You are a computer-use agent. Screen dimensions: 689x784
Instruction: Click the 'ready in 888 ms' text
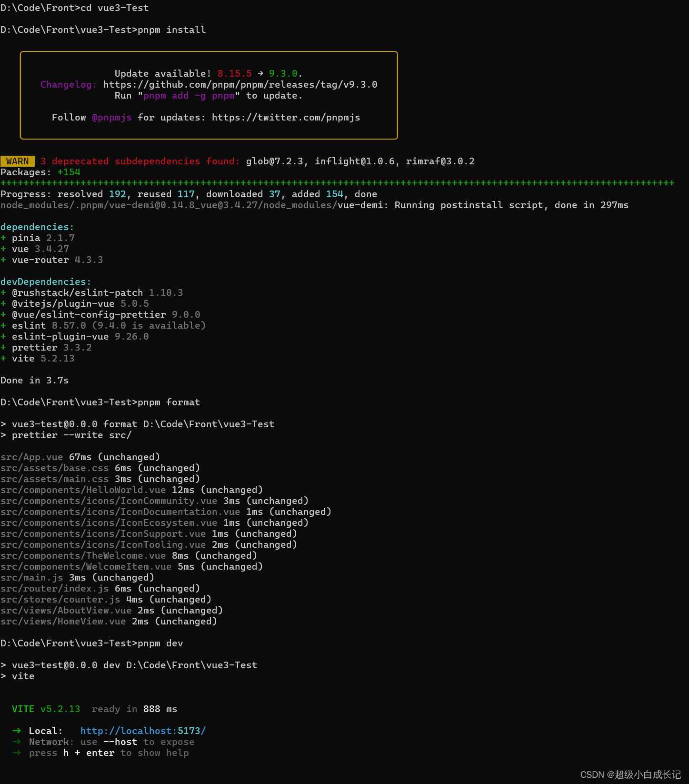coord(134,709)
